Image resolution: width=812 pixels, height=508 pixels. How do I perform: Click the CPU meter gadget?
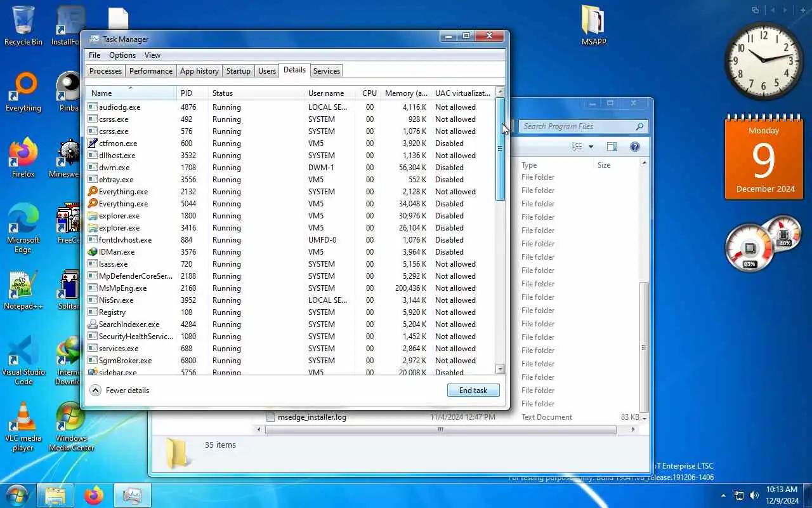[x=751, y=248]
